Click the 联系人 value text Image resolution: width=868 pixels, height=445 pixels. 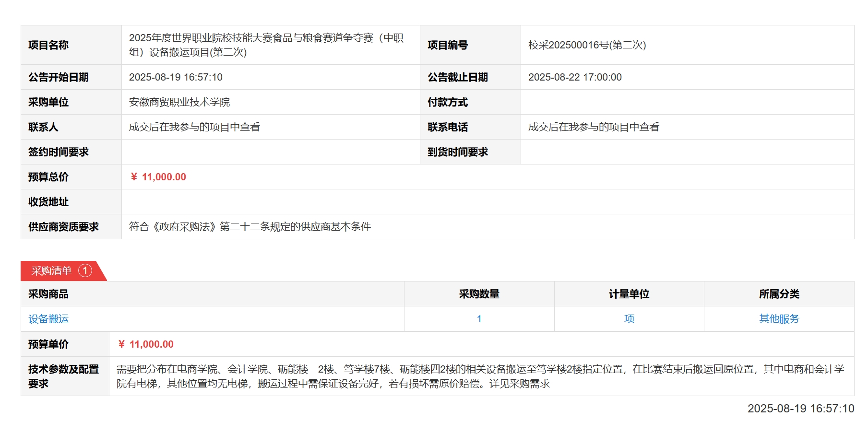[x=194, y=127]
